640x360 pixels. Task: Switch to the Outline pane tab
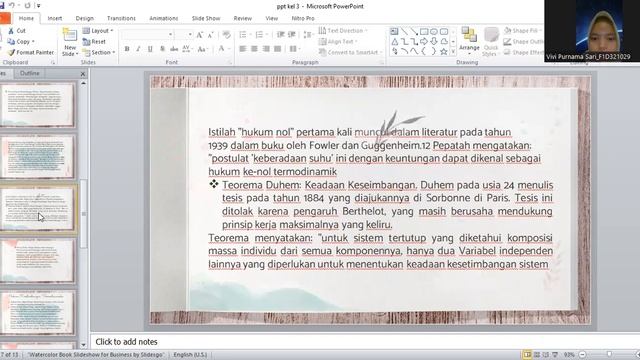(x=30, y=73)
